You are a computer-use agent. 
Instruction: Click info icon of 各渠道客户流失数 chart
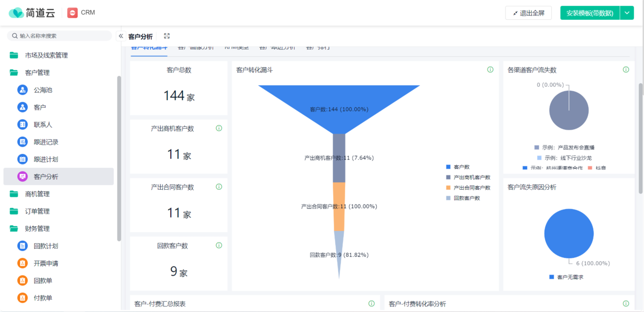pyautogui.click(x=626, y=70)
